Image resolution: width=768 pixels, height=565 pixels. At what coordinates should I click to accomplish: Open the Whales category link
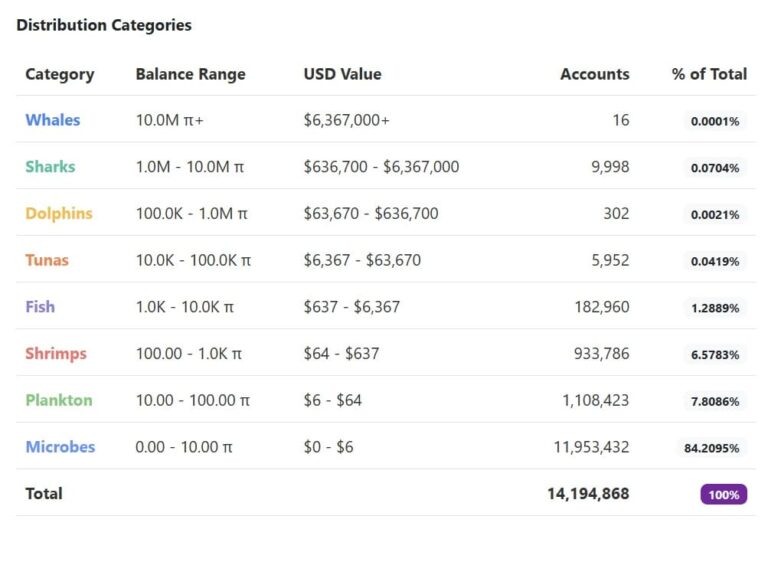52,120
